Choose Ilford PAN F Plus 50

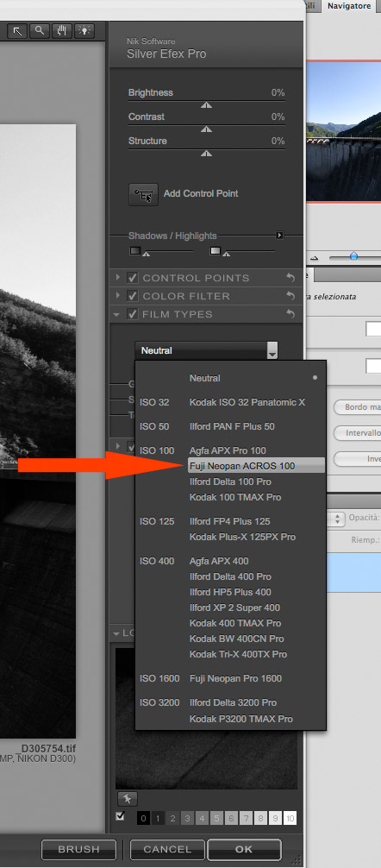coord(230,427)
